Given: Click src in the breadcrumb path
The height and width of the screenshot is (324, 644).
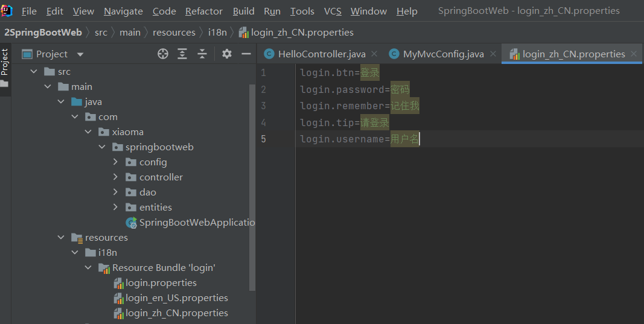Looking at the screenshot, I should pos(101,33).
